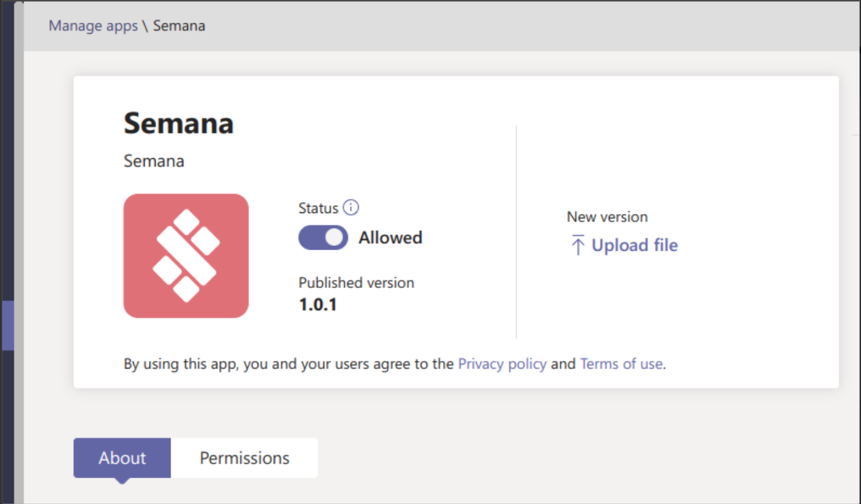Image resolution: width=861 pixels, height=504 pixels.
Task: Click the Status label text
Action: pyautogui.click(x=318, y=208)
